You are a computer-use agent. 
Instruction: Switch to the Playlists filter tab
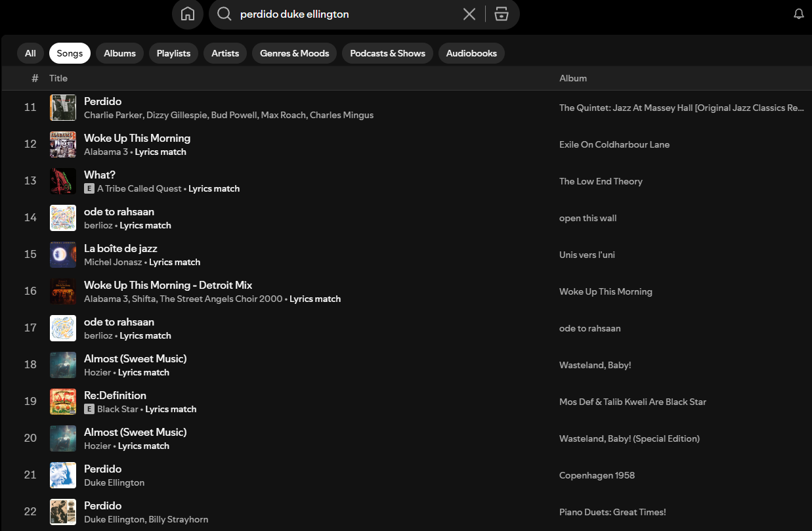point(173,53)
